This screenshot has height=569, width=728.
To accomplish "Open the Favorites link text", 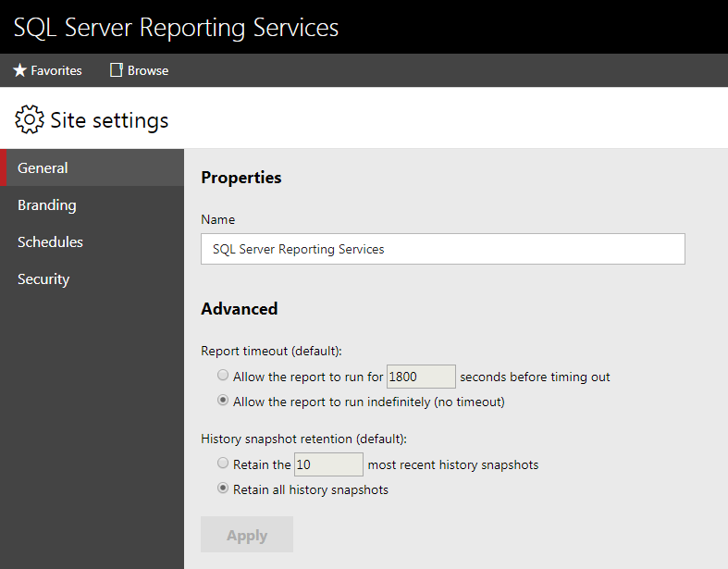I will click(56, 70).
